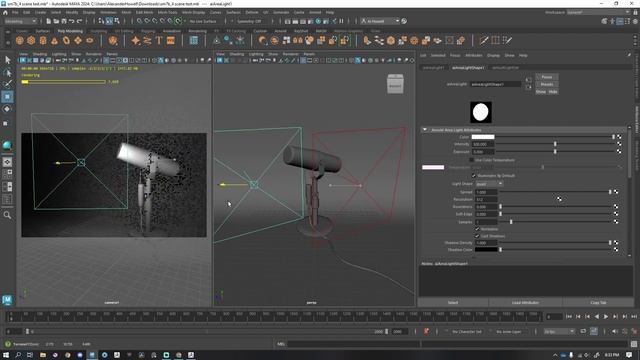Click the Maya M logo in sidebar
The image size is (640, 360).
[7, 300]
